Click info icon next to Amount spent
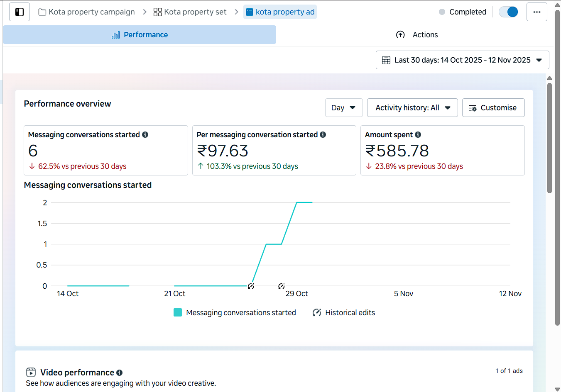The width and height of the screenshot is (561, 392). (x=418, y=134)
